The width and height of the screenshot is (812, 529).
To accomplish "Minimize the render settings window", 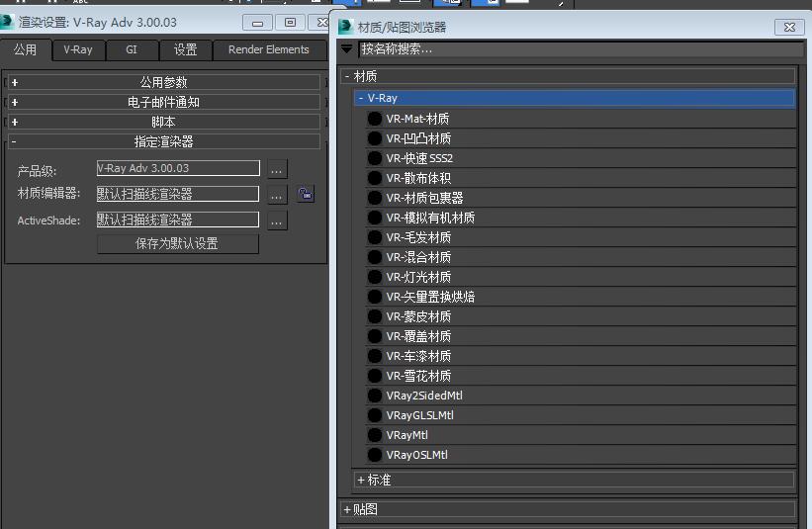I will (x=257, y=23).
